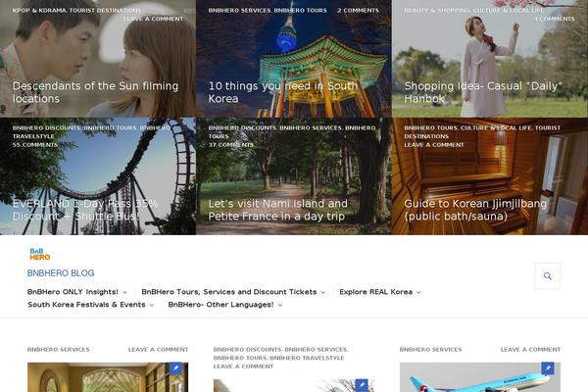Expand the Explore REAL Korea chevron
This screenshot has height=392, width=588.
coord(418,292)
